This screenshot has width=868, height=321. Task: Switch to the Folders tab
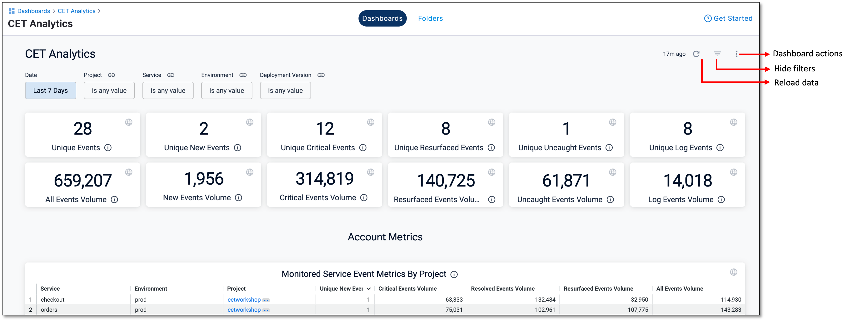[430, 18]
